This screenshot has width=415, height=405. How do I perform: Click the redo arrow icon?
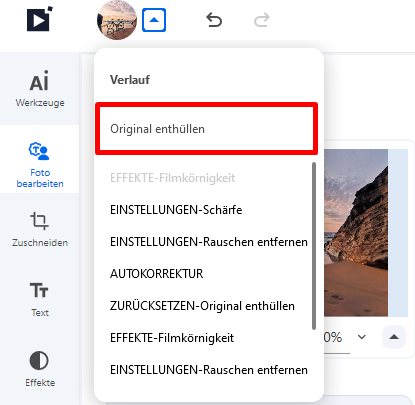click(x=262, y=20)
